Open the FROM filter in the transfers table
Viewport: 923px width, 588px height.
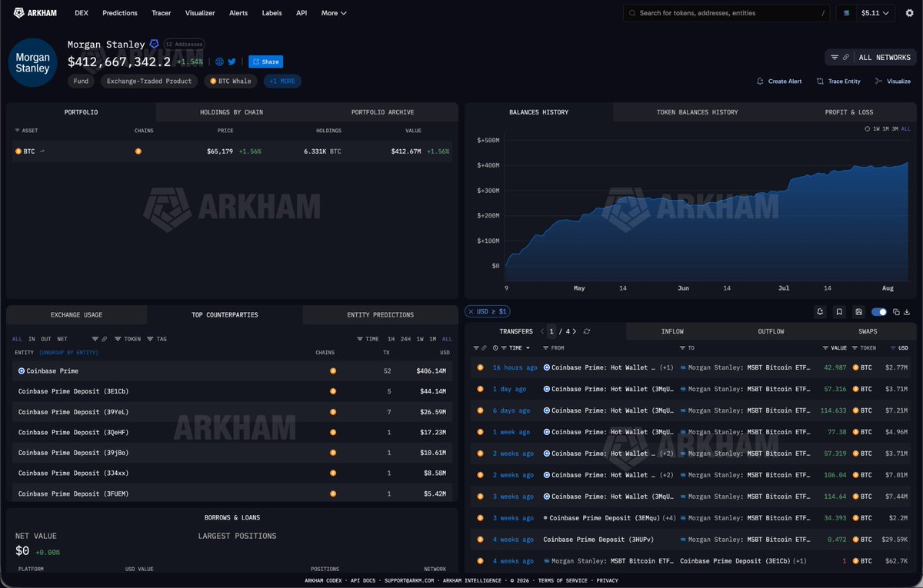click(x=553, y=348)
